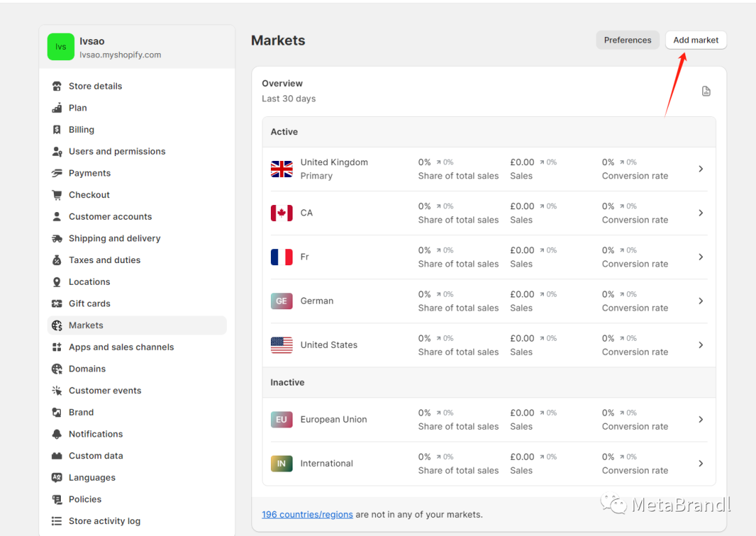Viewport: 756px width, 536px height.
Task: Click the EU European Union badge
Action: [281, 419]
